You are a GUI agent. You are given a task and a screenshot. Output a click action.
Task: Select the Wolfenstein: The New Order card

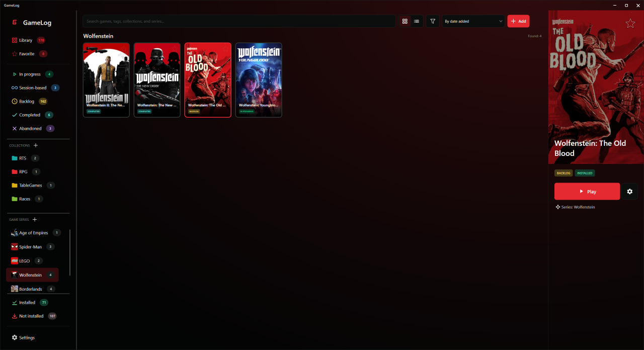157,80
